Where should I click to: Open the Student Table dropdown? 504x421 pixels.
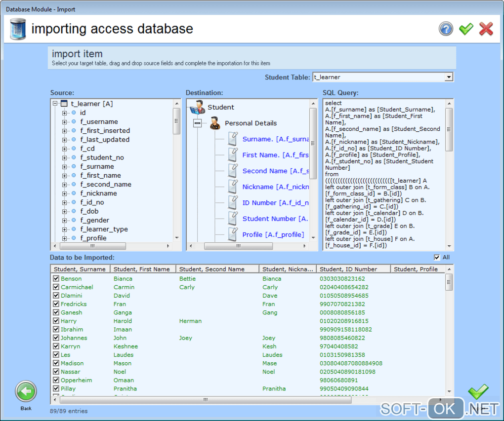click(x=449, y=77)
